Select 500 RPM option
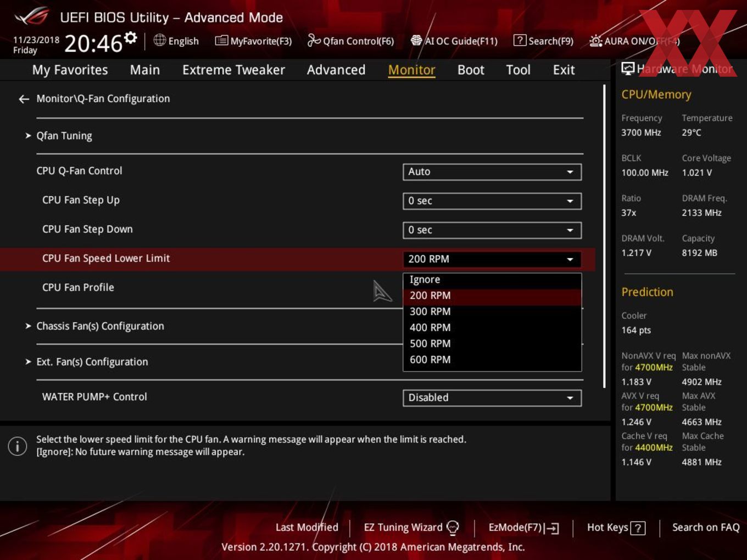The image size is (747, 560). tap(492, 344)
